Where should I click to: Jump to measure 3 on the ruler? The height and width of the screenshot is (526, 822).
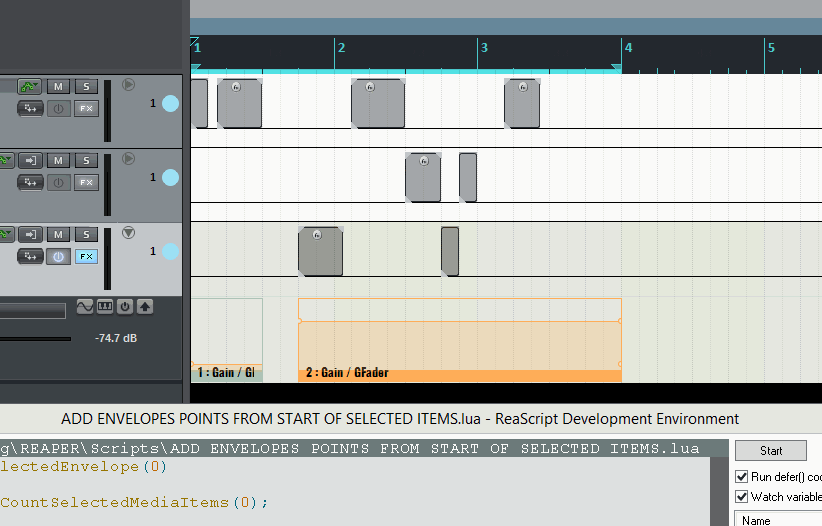coord(484,48)
